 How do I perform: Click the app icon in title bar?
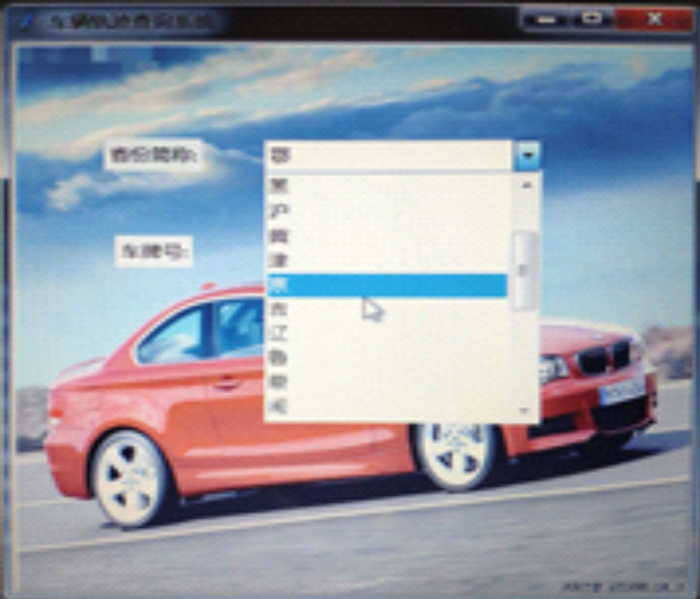point(26,21)
